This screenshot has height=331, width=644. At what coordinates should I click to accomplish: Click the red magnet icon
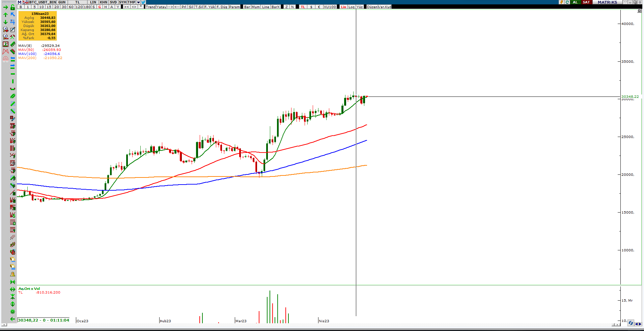click(5, 59)
